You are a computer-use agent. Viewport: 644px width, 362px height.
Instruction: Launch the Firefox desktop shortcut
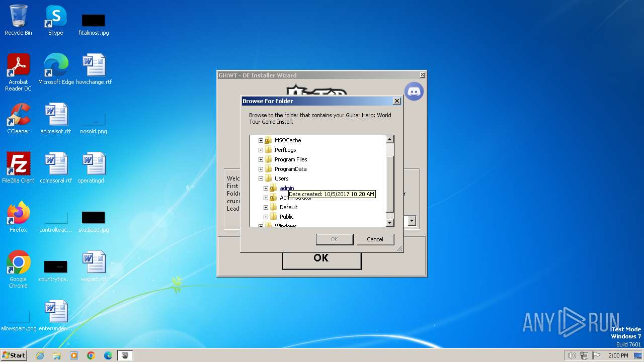[x=18, y=217]
